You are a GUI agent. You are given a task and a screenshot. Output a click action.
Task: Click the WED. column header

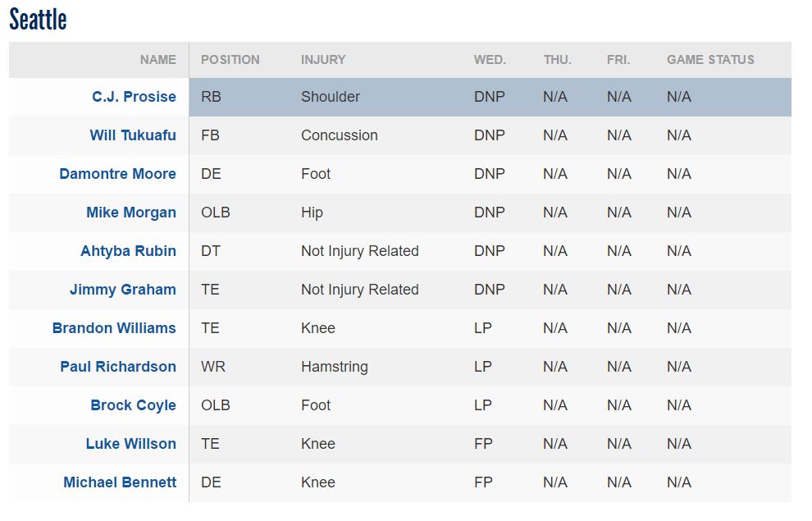[490, 60]
